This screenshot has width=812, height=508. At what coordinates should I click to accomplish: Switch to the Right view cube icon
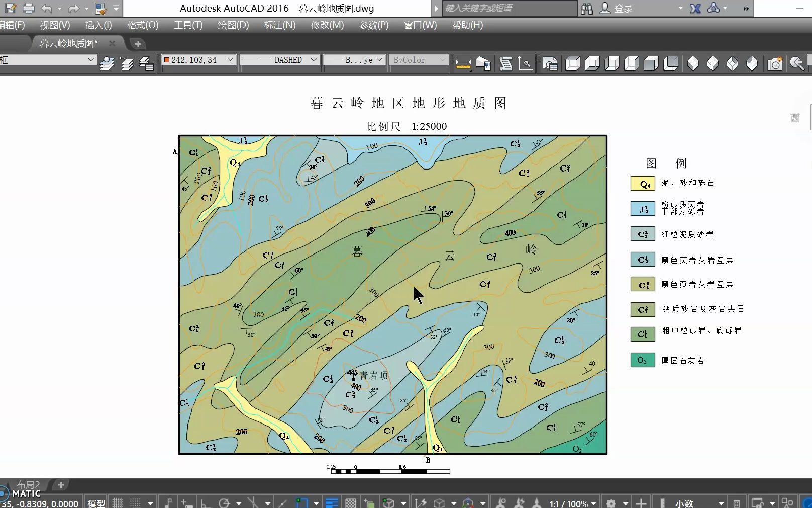click(x=632, y=64)
